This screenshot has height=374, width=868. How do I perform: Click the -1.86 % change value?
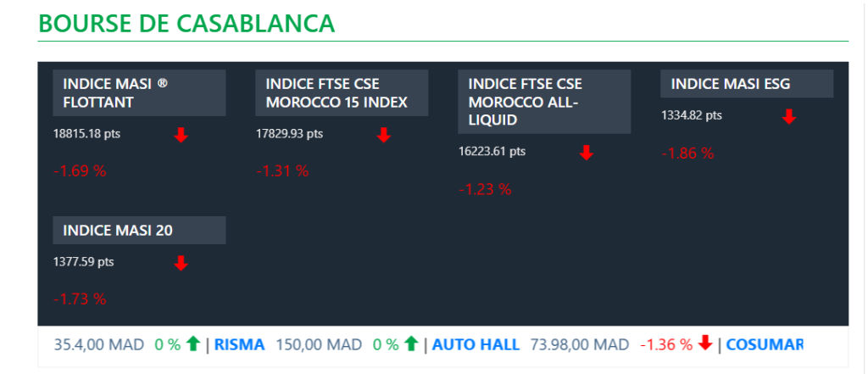tap(687, 154)
